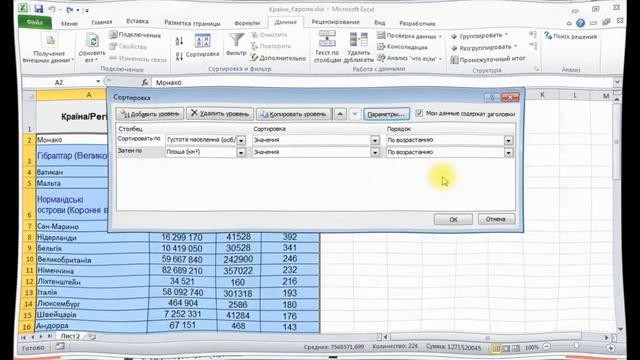Select the Лист2 sheet tab
This screenshot has height=360, width=640.
click(70, 336)
